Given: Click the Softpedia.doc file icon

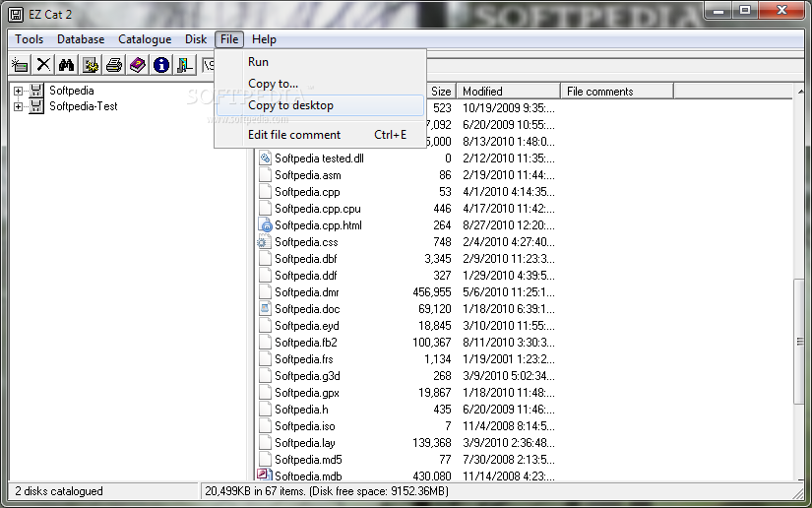Looking at the screenshot, I should coord(265,308).
